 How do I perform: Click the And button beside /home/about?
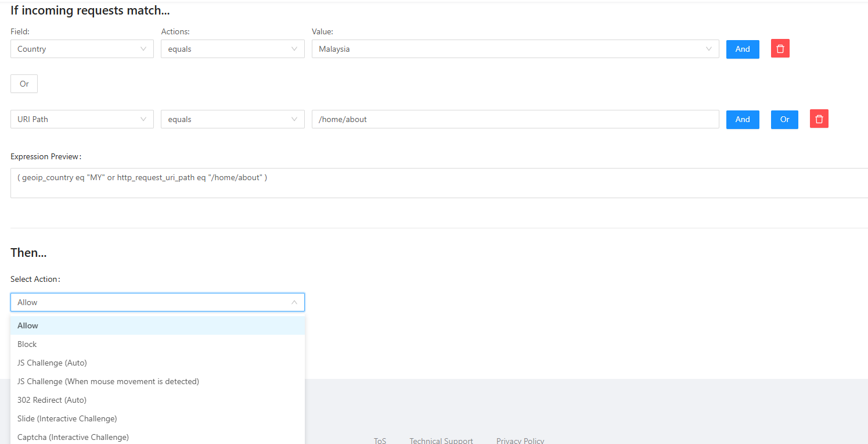coord(743,119)
